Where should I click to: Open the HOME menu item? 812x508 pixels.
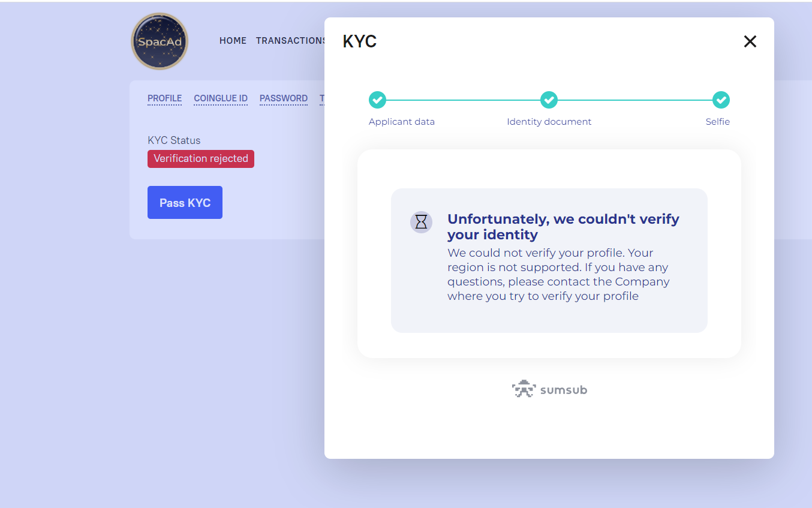(x=233, y=41)
